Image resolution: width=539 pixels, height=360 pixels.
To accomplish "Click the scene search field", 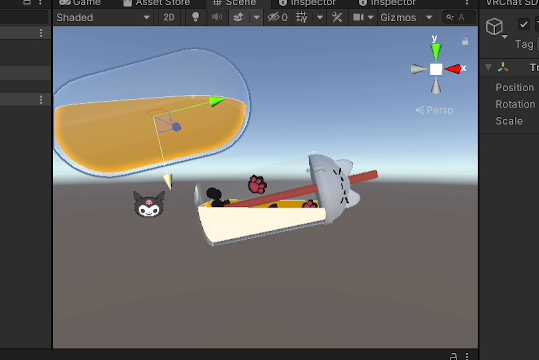I will click(x=459, y=17).
